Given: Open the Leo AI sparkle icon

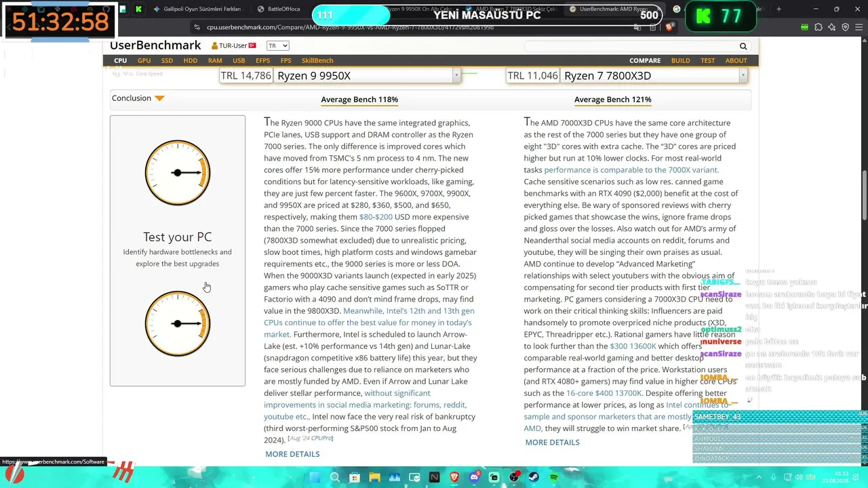Looking at the screenshot, I should click(x=832, y=27).
